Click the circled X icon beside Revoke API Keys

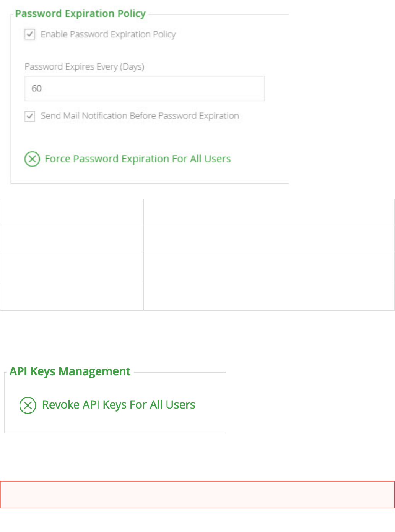tap(28, 405)
